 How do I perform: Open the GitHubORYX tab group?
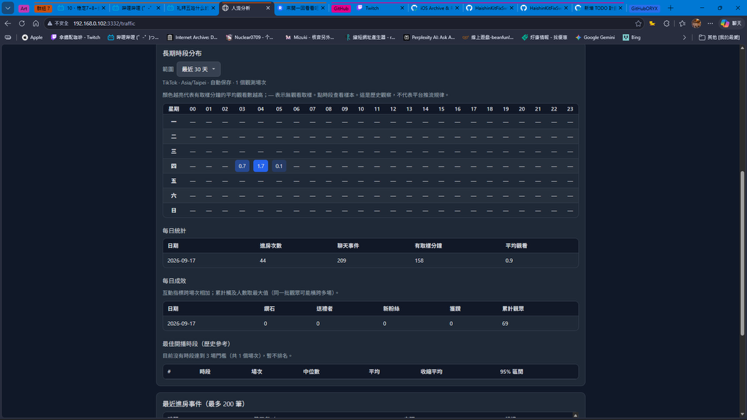(645, 8)
